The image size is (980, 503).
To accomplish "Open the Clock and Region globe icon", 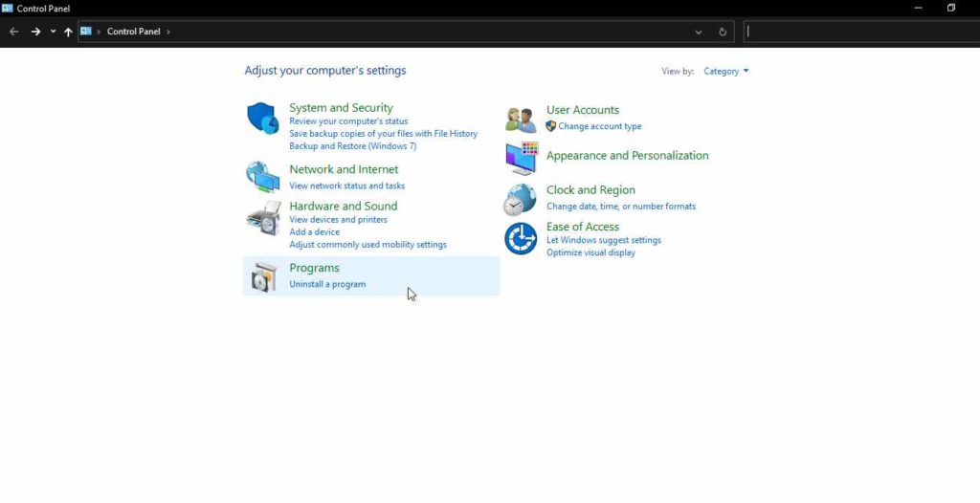I will pyautogui.click(x=520, y=199).
